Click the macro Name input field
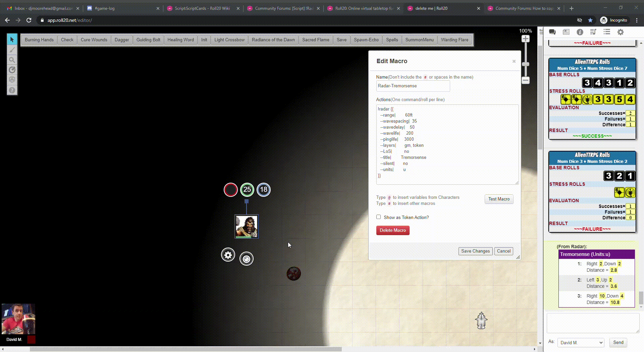Screen dimensions: 644x352 [413, 86]
